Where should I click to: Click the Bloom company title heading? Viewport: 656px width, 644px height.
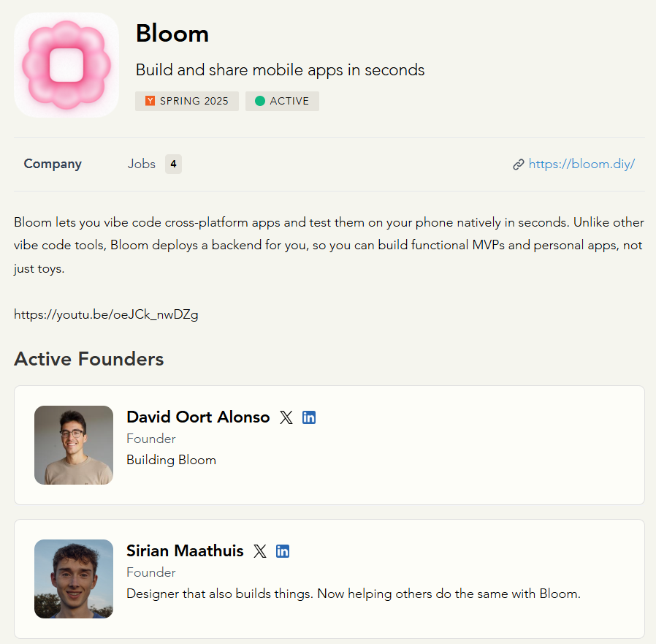coord(172,33)
